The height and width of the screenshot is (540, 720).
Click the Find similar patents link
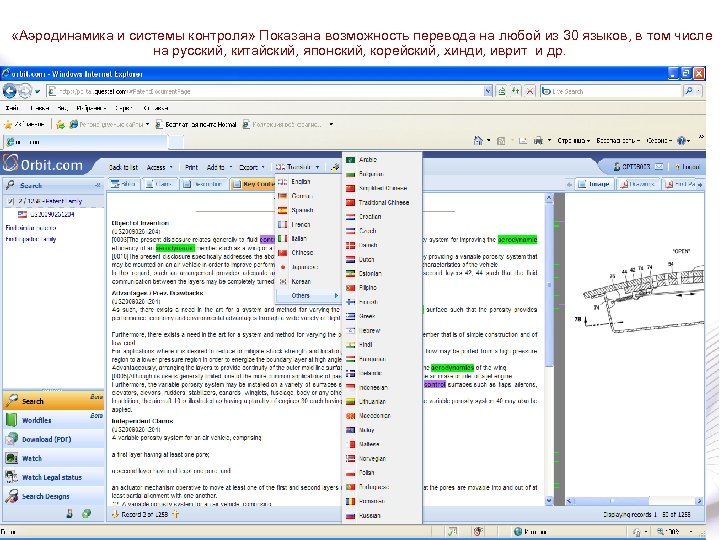(31, 228)
